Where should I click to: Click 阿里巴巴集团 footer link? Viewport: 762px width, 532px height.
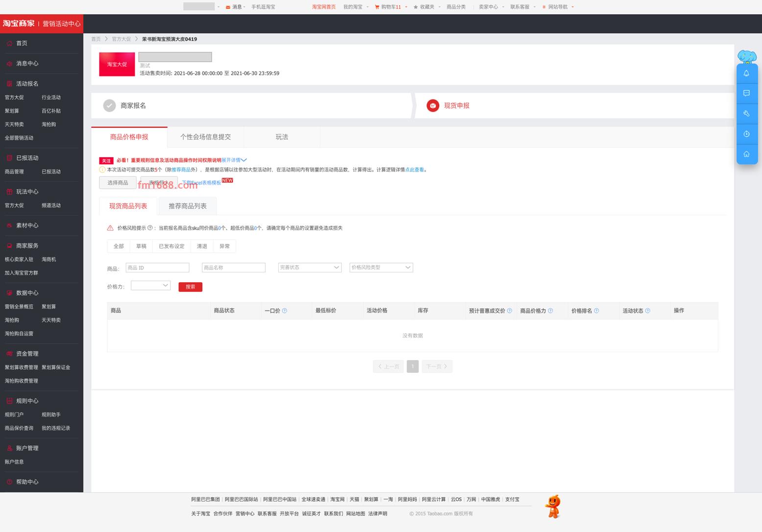coord(206,500)
